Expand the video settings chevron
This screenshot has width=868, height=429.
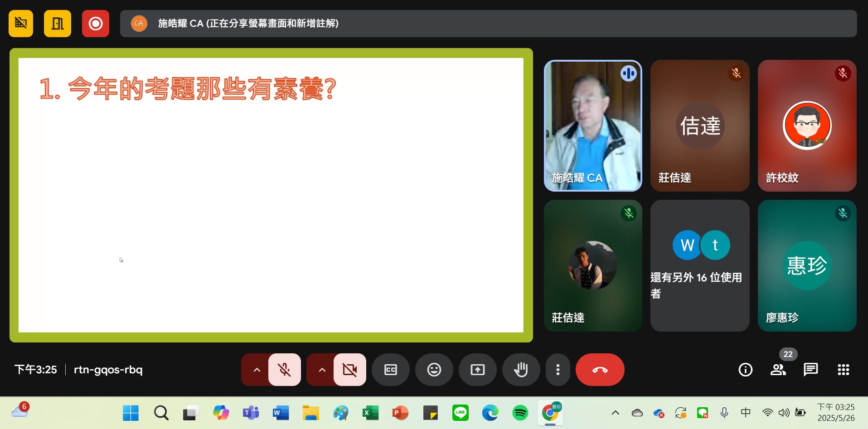(322, 370)
